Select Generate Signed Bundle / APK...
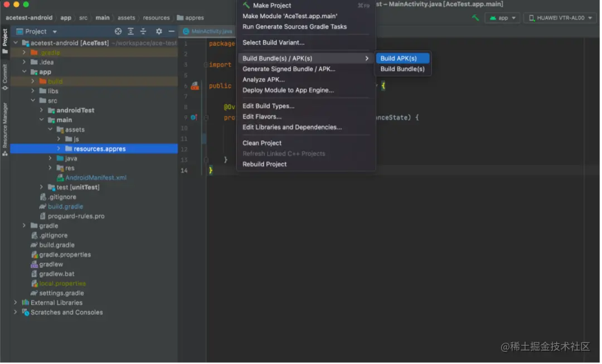This screenshot has height=364, width=602. (307, 69)
